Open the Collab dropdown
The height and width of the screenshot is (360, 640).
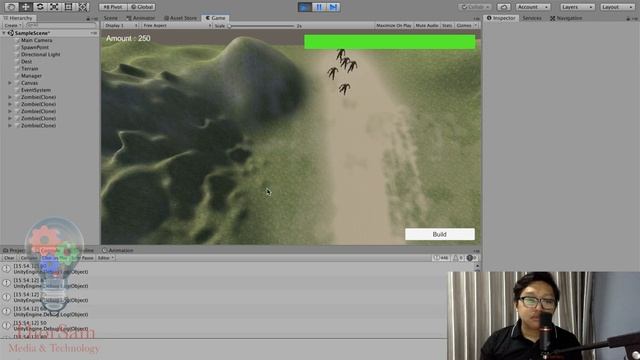[474, 7]
